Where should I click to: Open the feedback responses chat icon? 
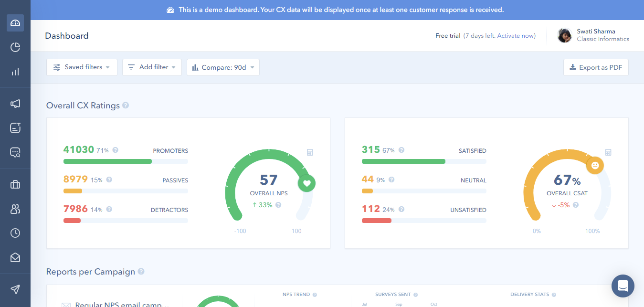(x=15, y=152)
